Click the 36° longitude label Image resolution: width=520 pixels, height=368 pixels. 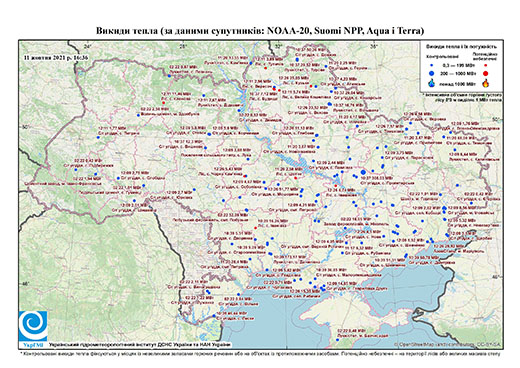(x=374, y=46)
